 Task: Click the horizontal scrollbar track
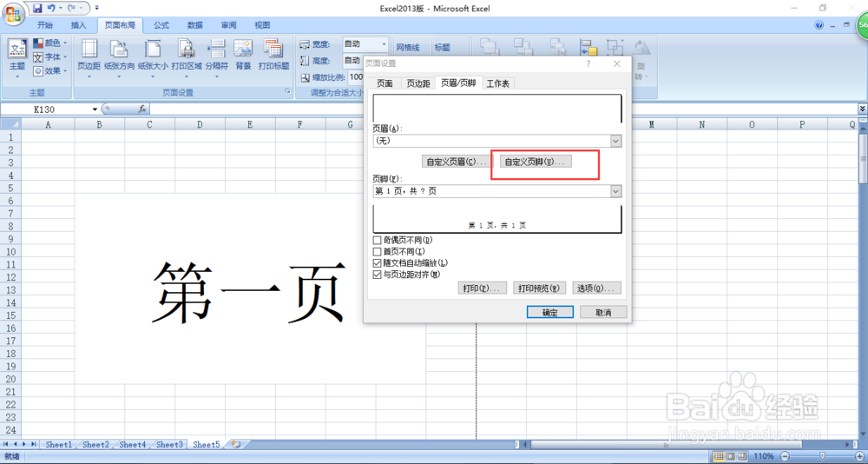pyautogui.click(x=686, y=444)
